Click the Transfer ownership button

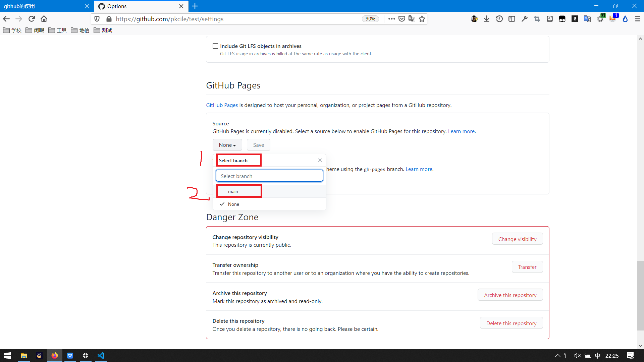[x=527, y=267]
